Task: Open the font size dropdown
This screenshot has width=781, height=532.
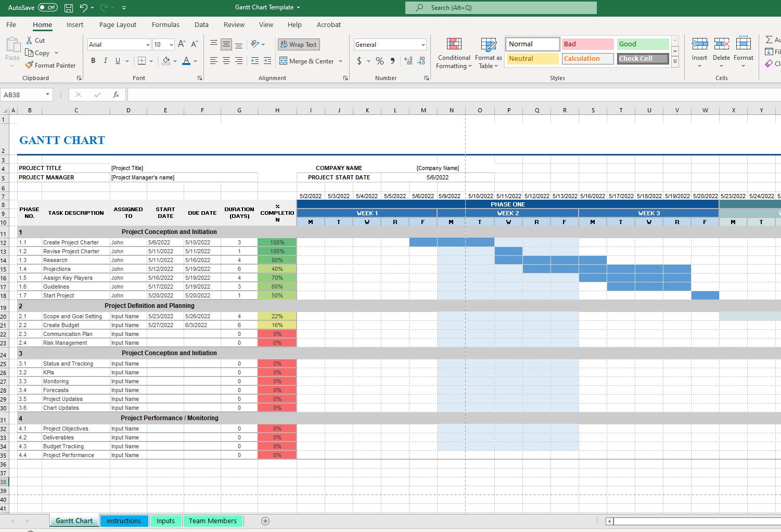Action: click(170, 44)
